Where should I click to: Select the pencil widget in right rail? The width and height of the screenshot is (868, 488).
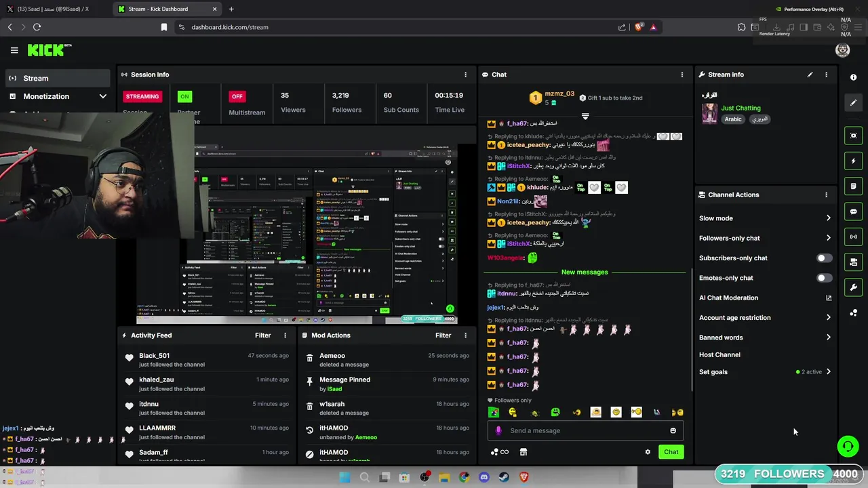(854, 103)
